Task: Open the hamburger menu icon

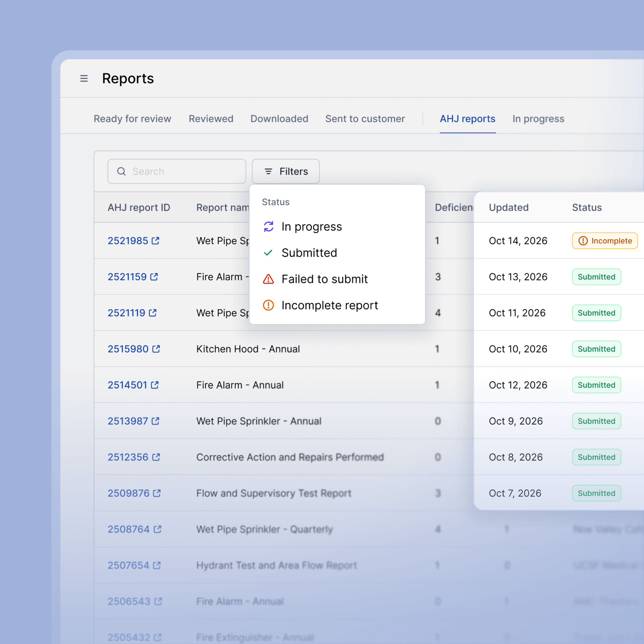Action: [x=84, y=78]
